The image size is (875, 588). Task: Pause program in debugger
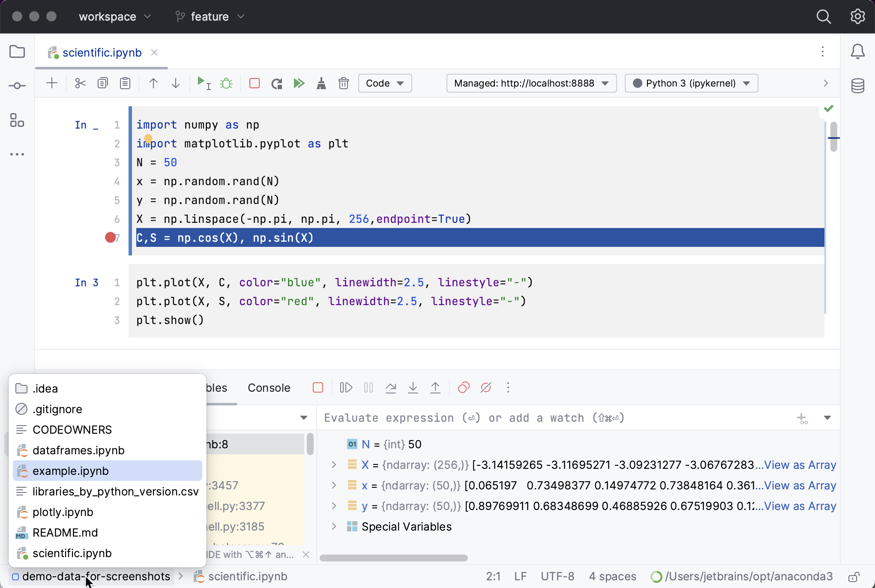tap(369, 388)
